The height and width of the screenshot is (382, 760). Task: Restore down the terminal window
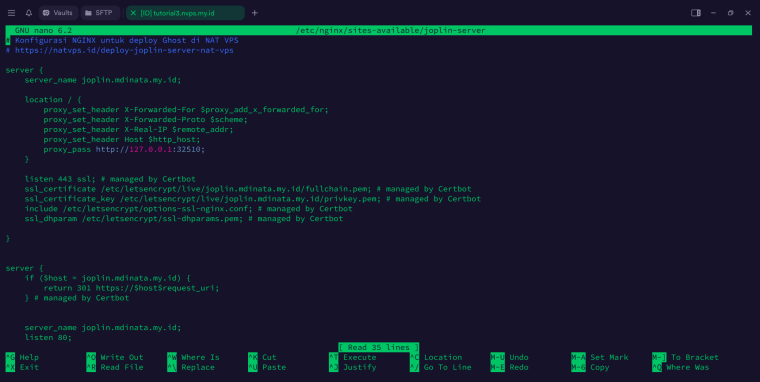[730, 13]
